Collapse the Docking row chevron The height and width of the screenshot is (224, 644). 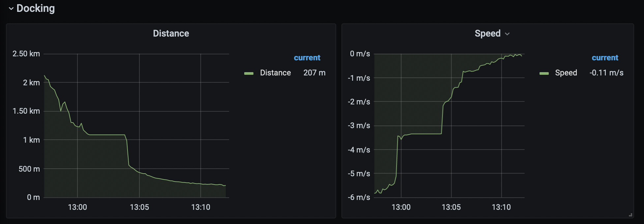[x=11, y=9]
